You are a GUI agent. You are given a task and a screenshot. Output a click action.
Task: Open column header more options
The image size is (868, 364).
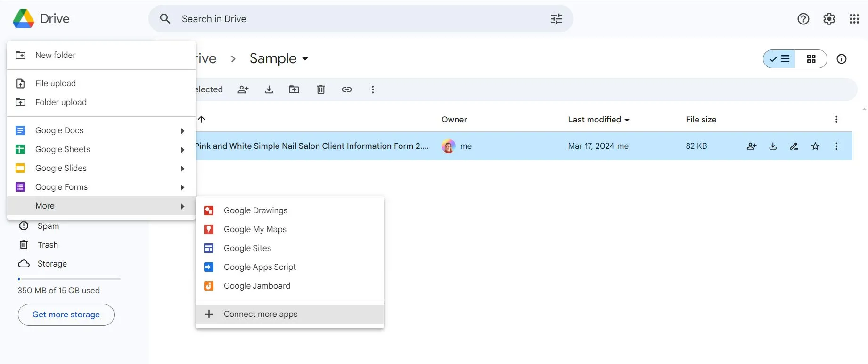tap(836, 120)
